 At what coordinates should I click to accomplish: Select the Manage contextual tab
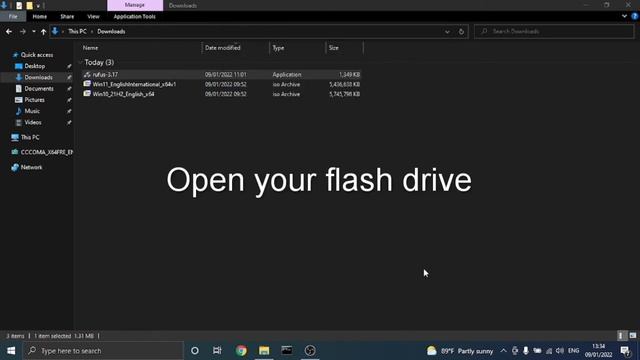pos(135,5)
